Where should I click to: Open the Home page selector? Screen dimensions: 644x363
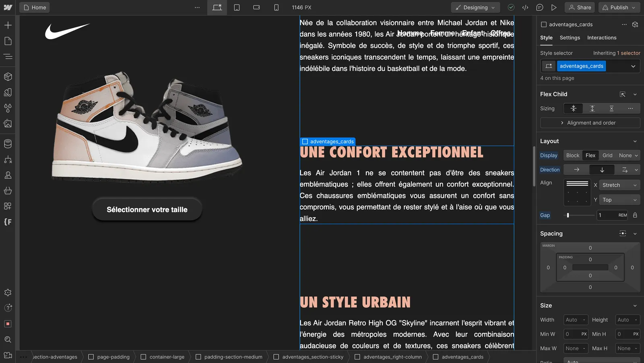point(35,7)
